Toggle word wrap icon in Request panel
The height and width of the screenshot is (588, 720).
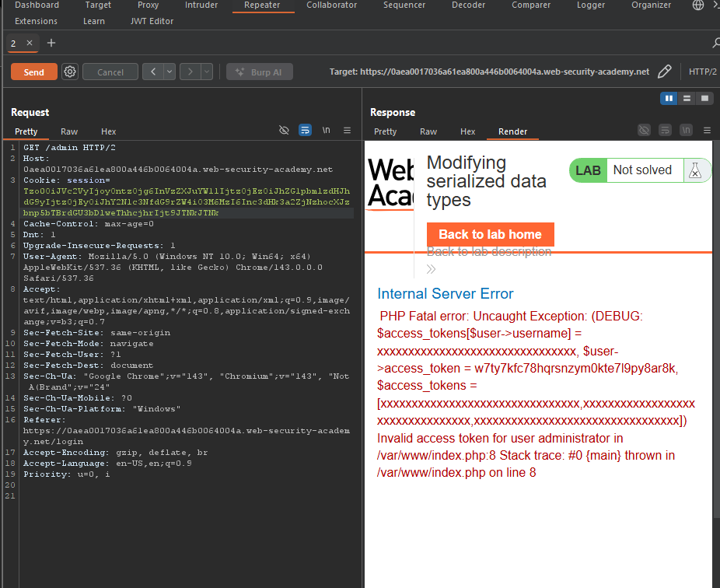click(x=305, y=131)
